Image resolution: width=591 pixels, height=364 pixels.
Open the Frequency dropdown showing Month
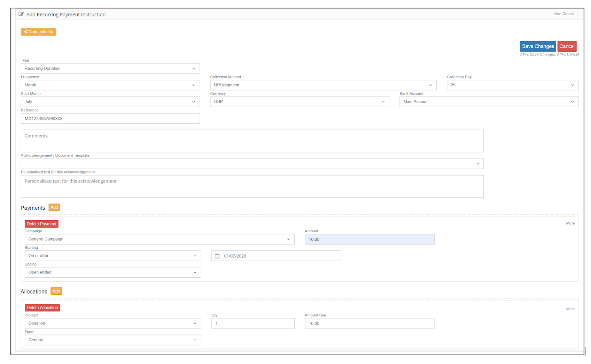coord(110,85)
